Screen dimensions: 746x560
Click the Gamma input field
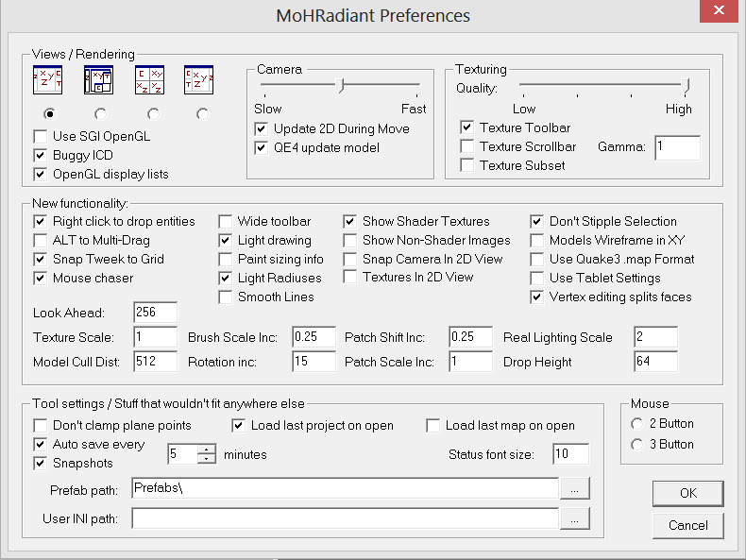click(676, 147)
